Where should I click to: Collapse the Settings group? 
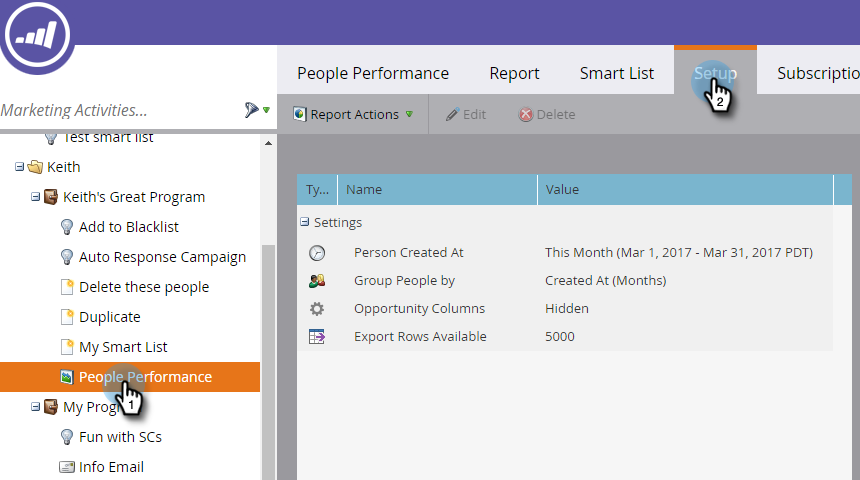[305, 223]
